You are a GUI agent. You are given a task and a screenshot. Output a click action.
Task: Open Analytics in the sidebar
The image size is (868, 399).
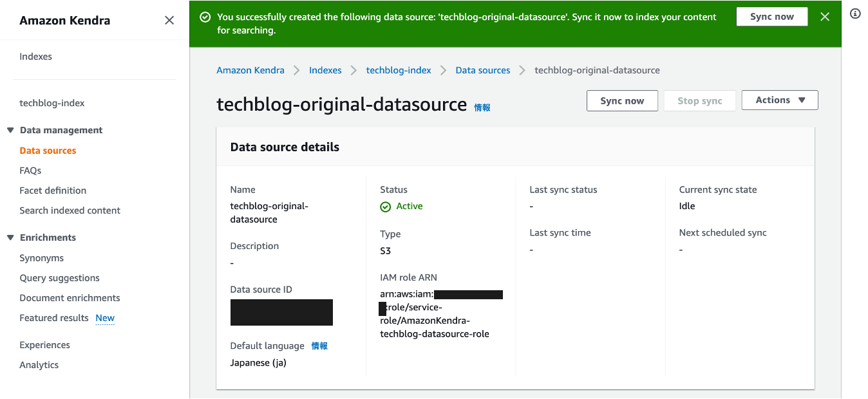pos(39,365)
